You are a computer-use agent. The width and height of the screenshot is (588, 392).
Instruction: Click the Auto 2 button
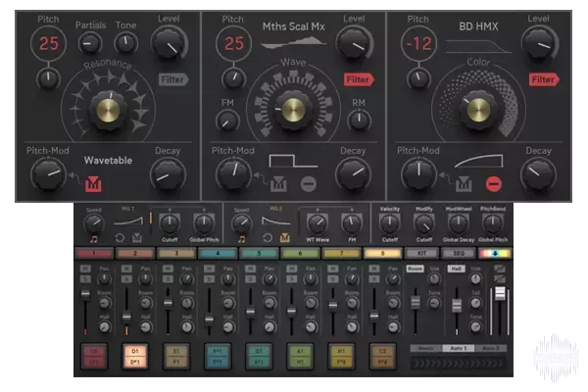(x=491, y=349)
